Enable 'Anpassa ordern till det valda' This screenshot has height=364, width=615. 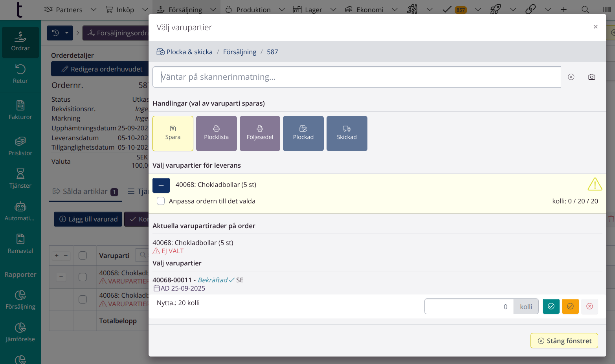pos(161,201)
